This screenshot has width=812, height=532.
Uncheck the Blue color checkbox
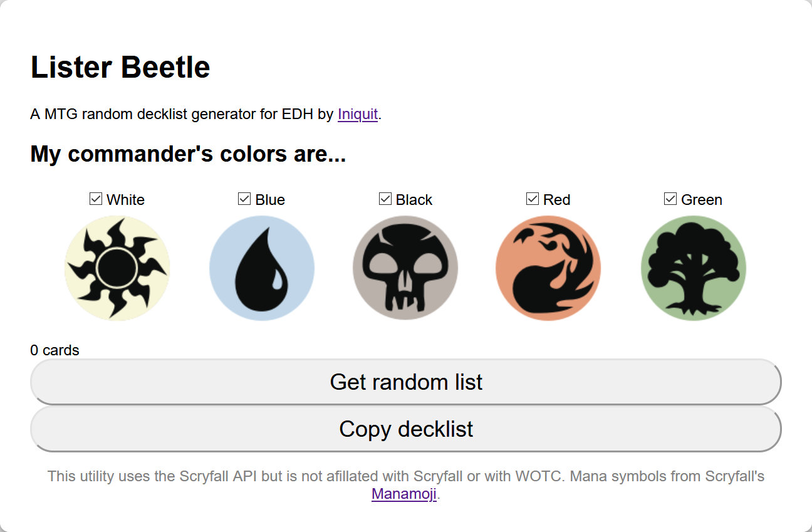[244, 199]
